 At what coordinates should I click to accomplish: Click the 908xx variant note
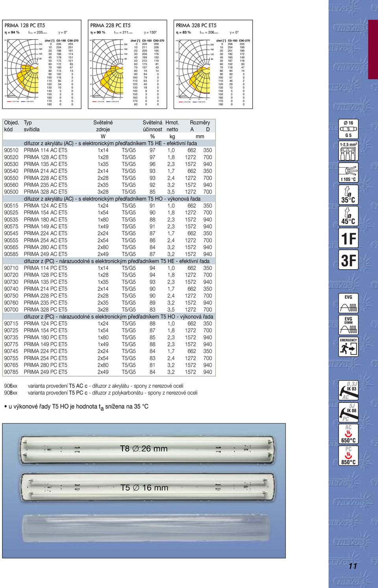[x=101, y=393]
